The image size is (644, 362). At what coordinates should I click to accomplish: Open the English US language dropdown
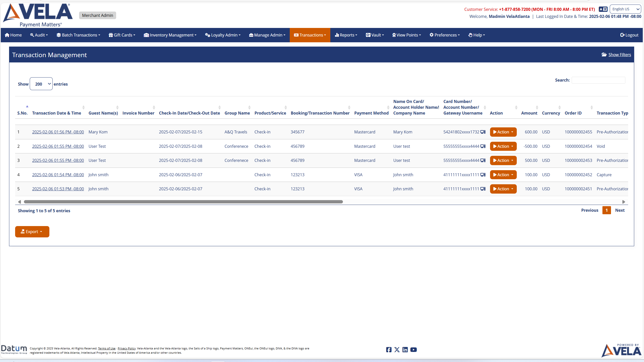tap(625, 9)
